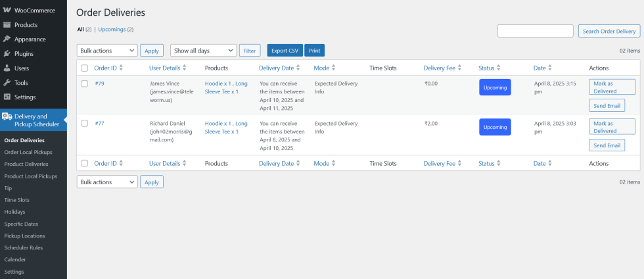The height and width of the screenshot is (279, 644).
Task: Open Plugins using the plug icon
Action: [x=7, y=54]
